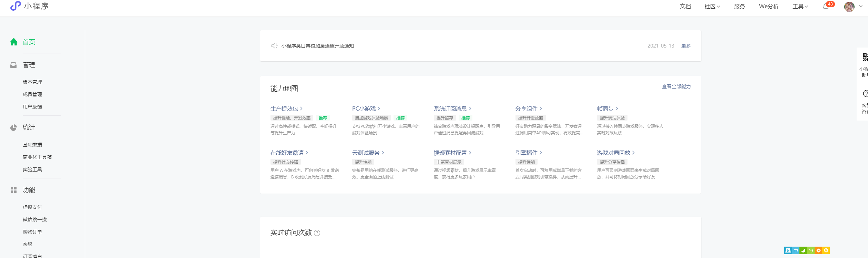Open 版本管理 in the sidebar
This screenshot has height=258, width=868.
pyautogui.click(x=32, y=82)
